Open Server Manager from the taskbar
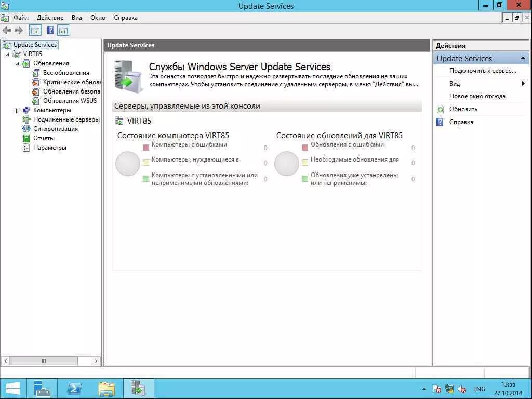 coord(42,389)
